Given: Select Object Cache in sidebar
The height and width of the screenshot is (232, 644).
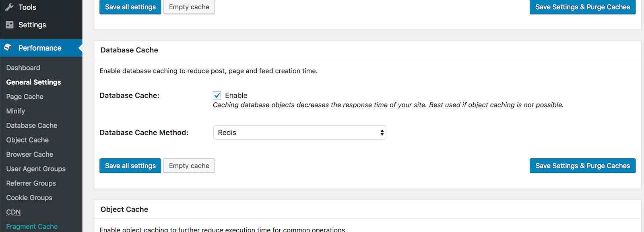Looking at the screenshot, I should click(27, 140).
